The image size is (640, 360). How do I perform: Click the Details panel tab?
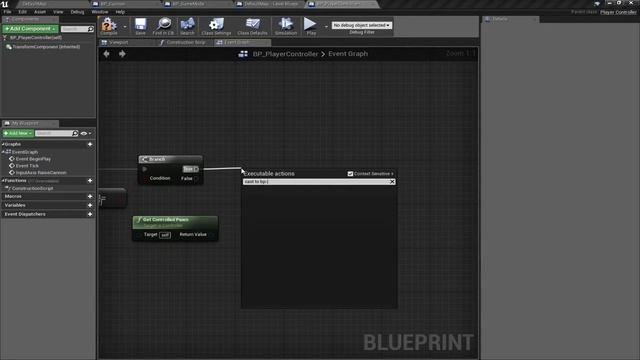click(510, 19)
